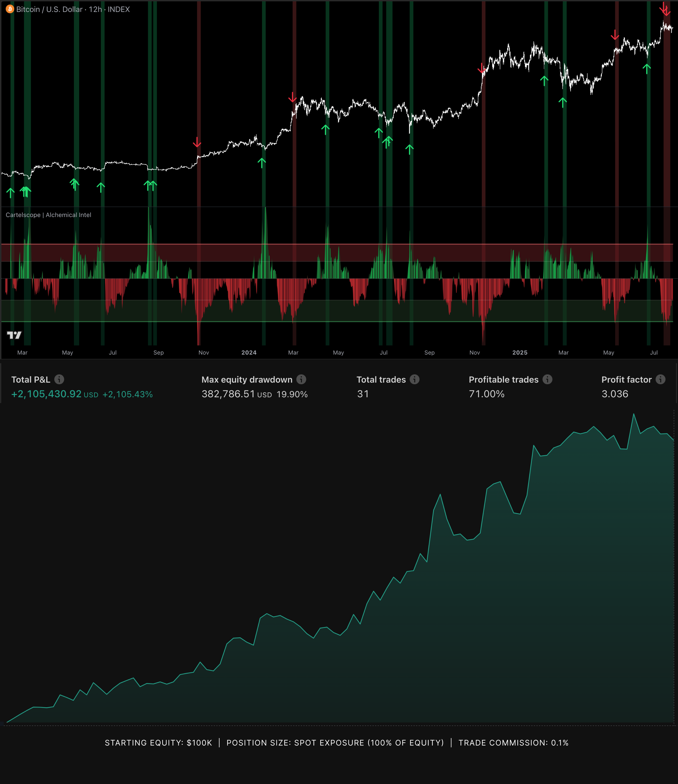This screenshot has height=784, width=678.
Task: Click the 19.90% drawdown percentage
Action: pos(292,394)
